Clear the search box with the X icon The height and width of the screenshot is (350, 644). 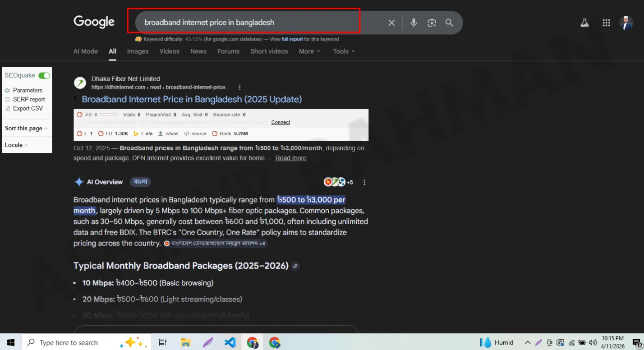391,23
